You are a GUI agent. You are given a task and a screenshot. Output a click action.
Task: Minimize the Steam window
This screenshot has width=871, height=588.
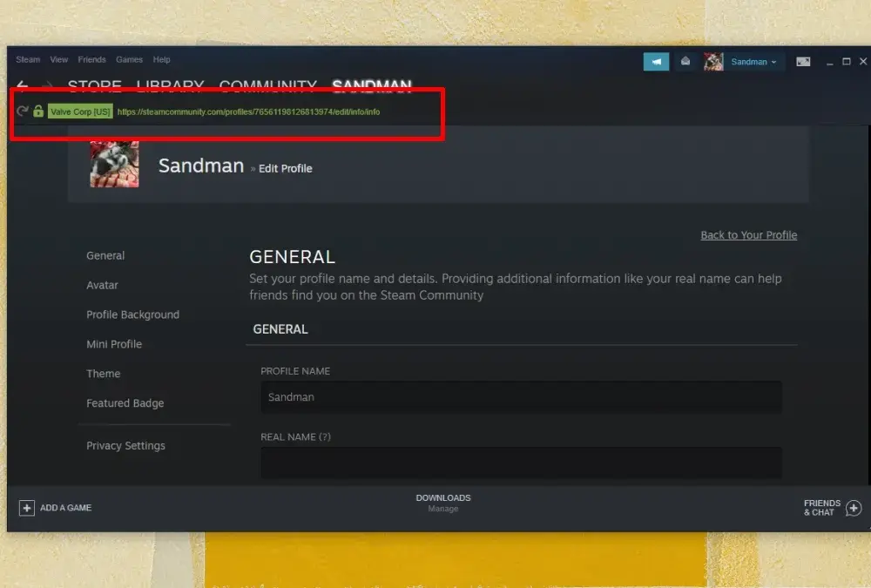pyautogui.click(x=829, y=62)
